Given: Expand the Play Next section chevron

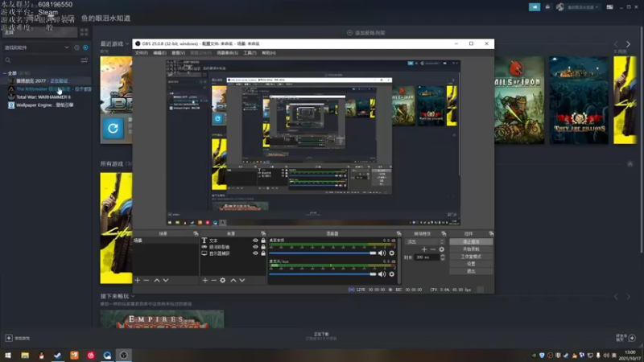Looking at the screenshot, I should click(133, 296).
